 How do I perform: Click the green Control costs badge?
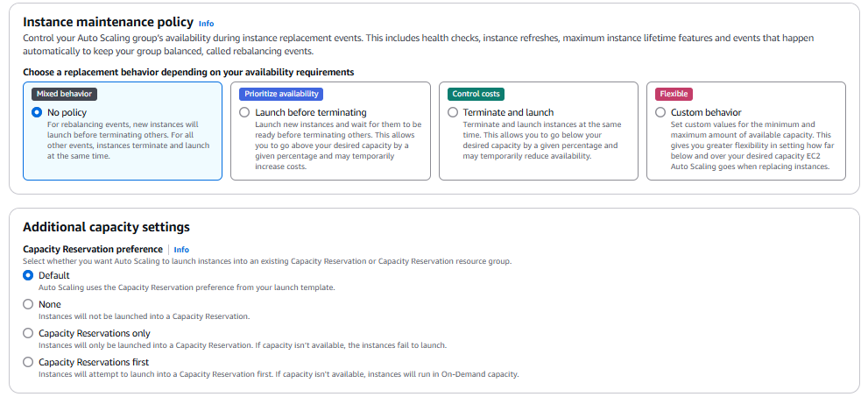[477, 94]
